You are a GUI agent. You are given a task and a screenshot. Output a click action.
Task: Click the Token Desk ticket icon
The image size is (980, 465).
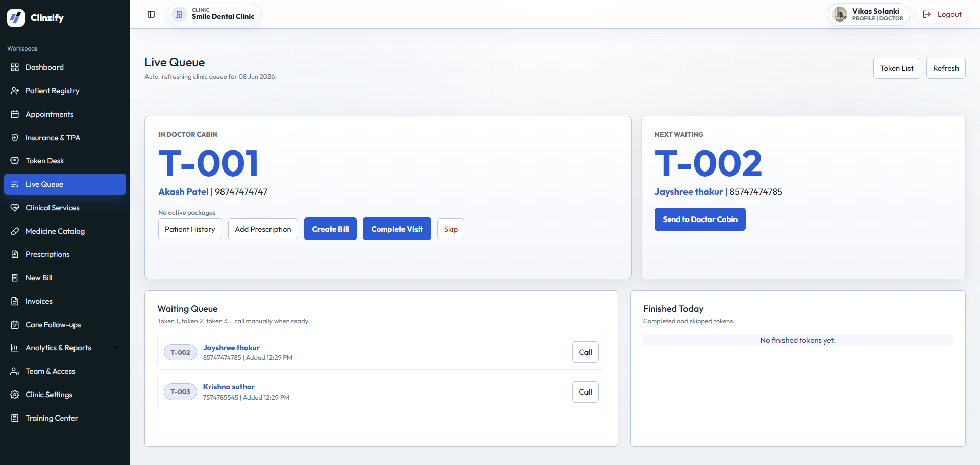[15, 161]
